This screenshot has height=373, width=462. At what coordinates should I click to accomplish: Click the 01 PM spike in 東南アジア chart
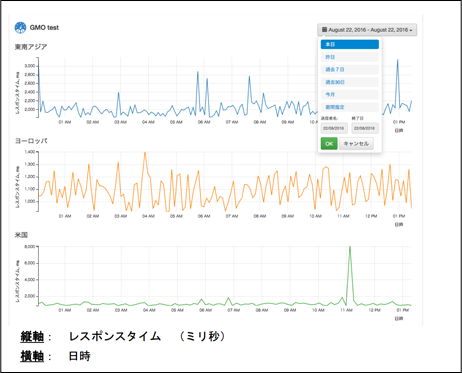tap(397, 61)
